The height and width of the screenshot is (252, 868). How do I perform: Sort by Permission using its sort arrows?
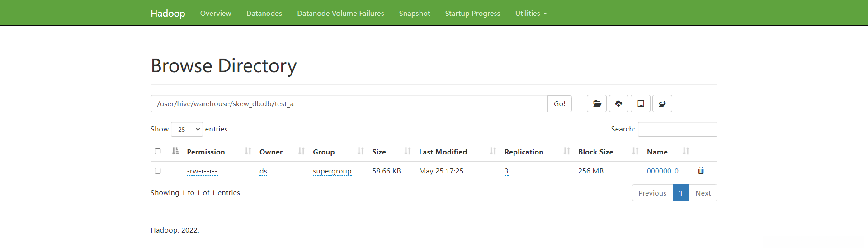[248, 152]
